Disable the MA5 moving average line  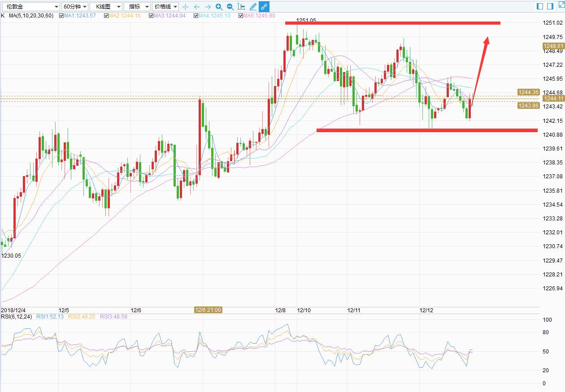[241, 16]
